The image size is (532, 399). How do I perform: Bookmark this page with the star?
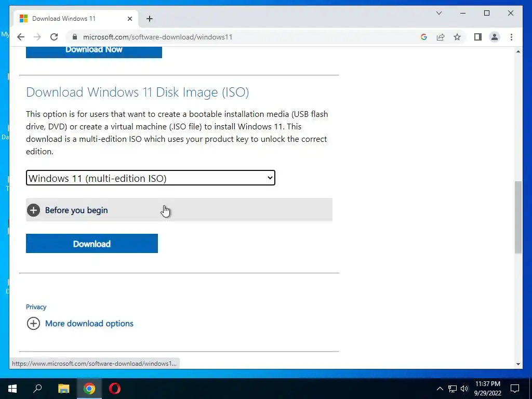click(457, 37)
